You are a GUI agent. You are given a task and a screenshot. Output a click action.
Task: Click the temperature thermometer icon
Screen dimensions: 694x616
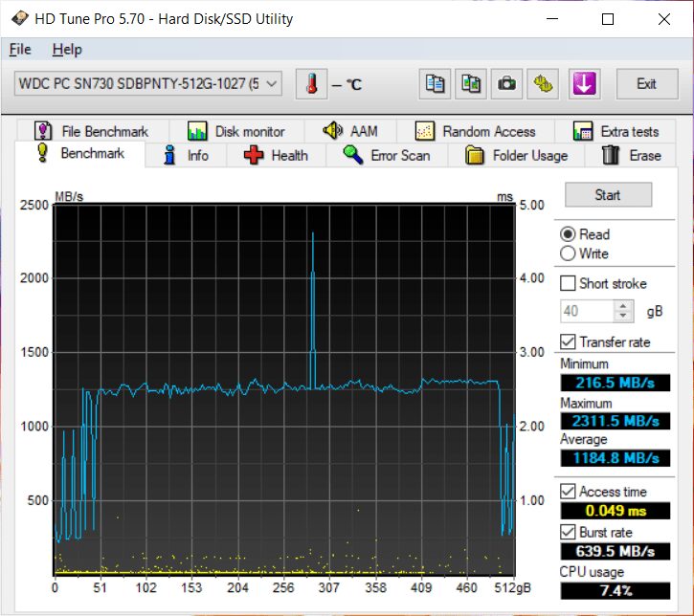point(311,84)
